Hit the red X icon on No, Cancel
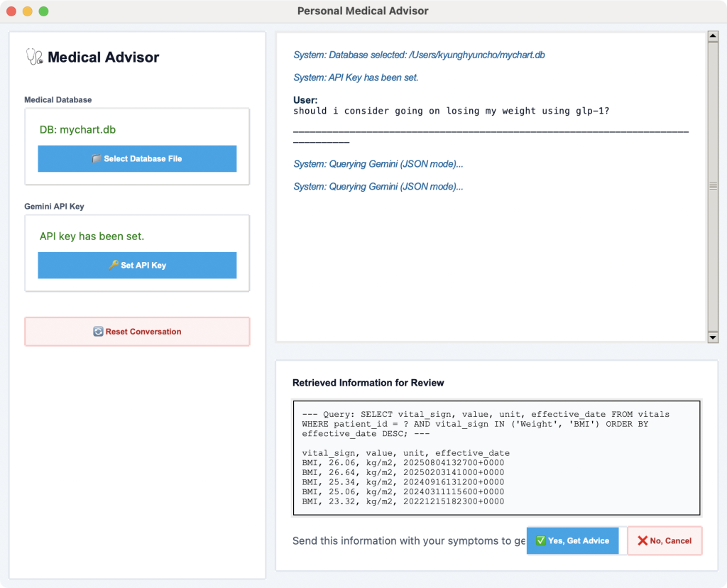This screenshot has width=727, height=588. click(x=643, y=540)
